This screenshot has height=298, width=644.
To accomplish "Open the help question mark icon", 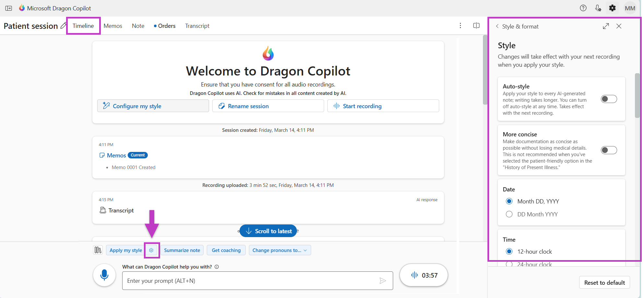I will click(x=583, y=8).
